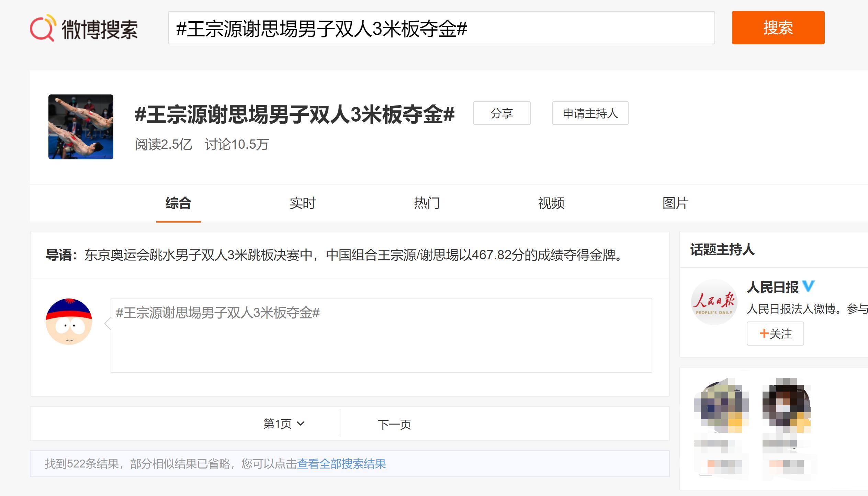Open the second blurred user avatar
Screen dimensions: 868x496
787,405
